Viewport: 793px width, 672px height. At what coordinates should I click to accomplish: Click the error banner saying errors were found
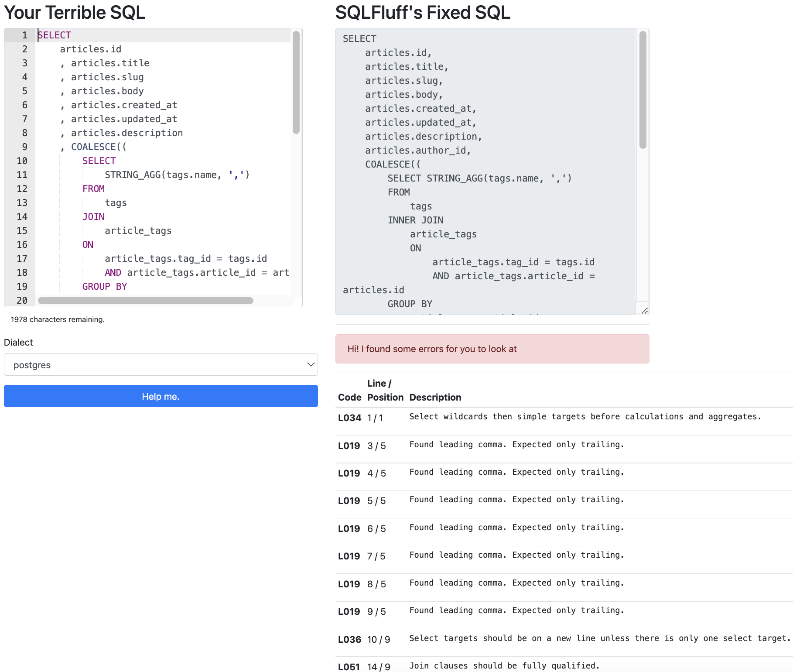pos(492,349)
